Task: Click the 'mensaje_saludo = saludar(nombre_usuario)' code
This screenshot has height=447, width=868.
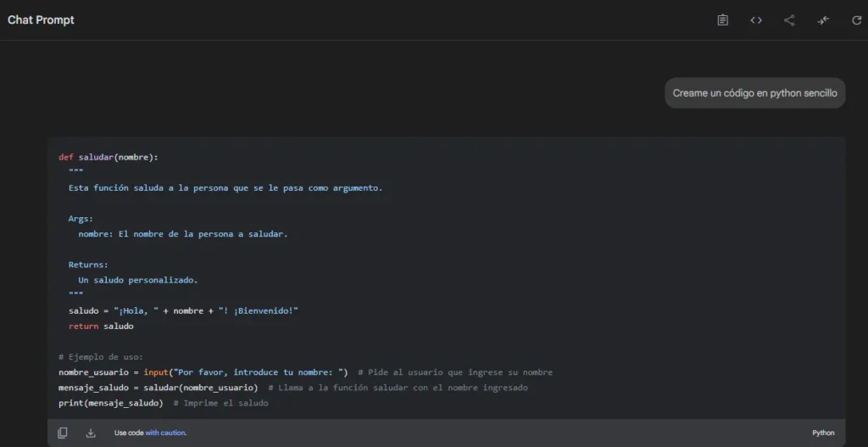Action: pyautogui.click(x=159, y=388)
